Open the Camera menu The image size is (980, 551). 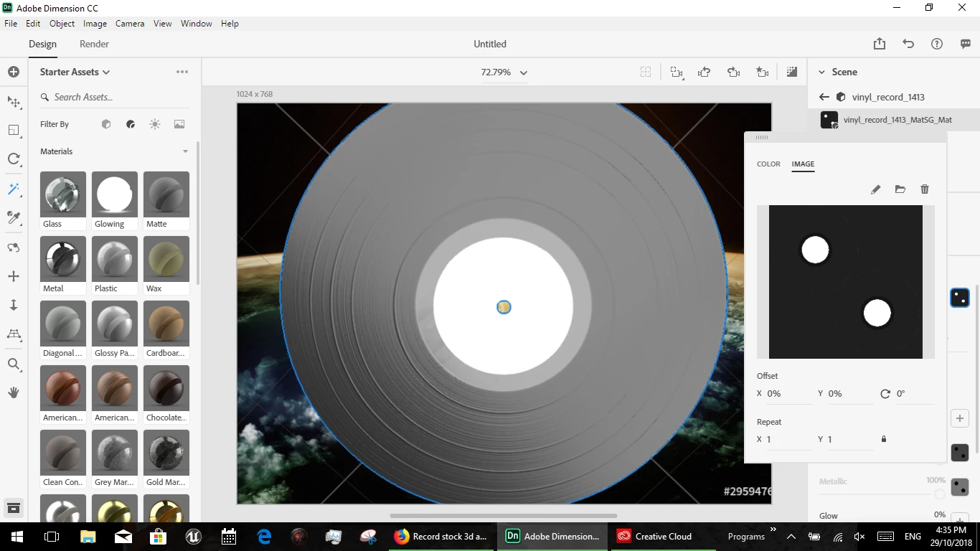[130, 24]
